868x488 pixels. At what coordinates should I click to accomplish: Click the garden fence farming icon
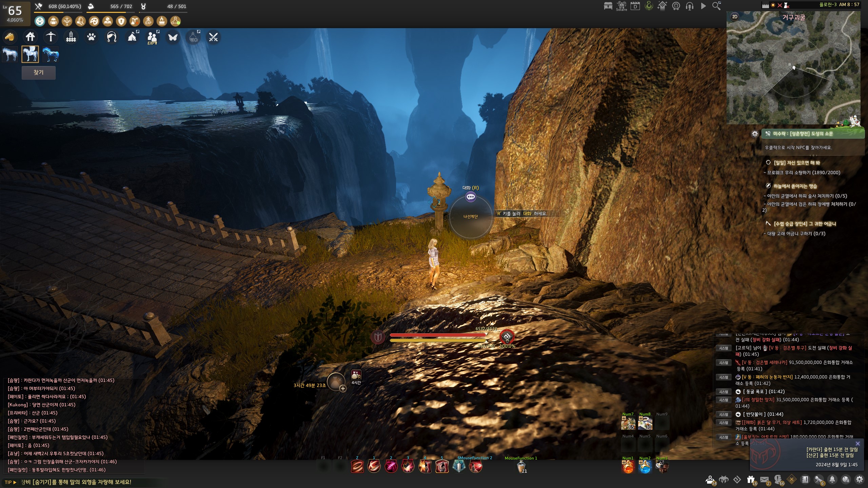pos(71,37)
